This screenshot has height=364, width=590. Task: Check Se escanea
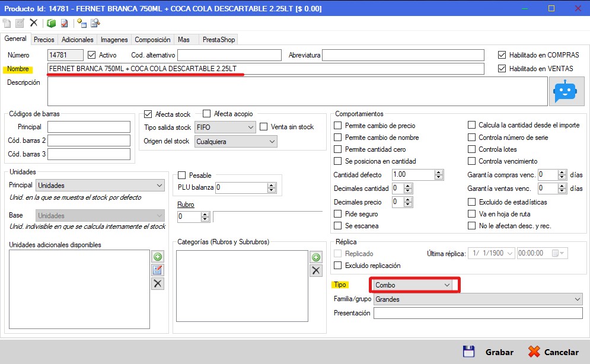(x=338, y=226)
